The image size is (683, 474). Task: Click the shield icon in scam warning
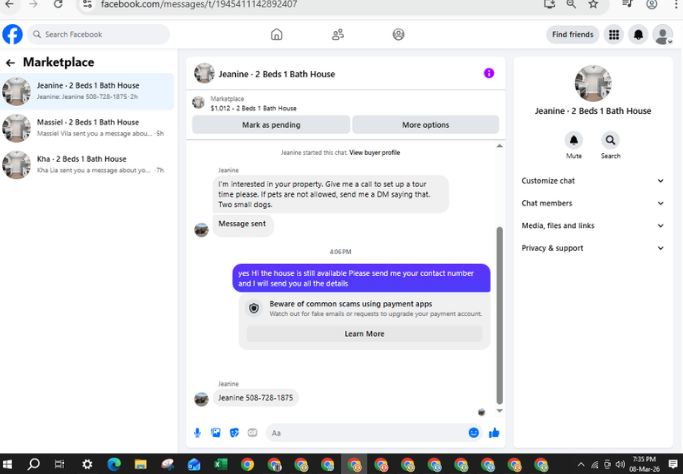(x=254, y=308)
